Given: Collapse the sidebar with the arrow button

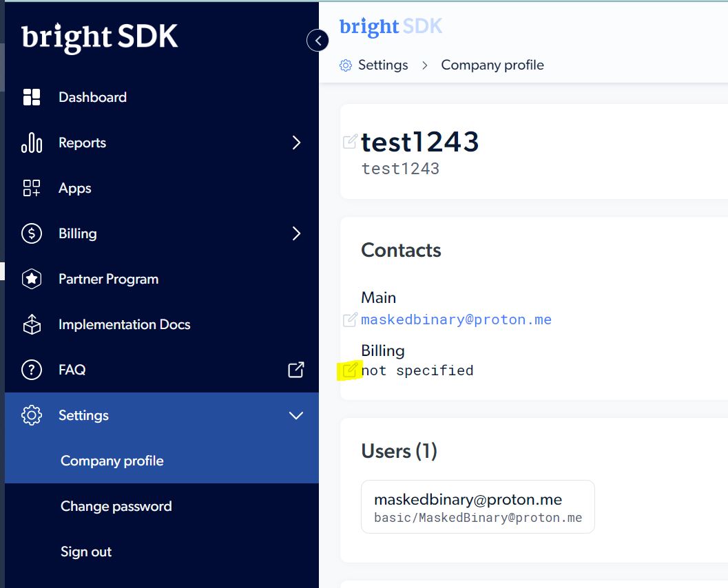Looking at the screenshot, I should coord(318,41).
